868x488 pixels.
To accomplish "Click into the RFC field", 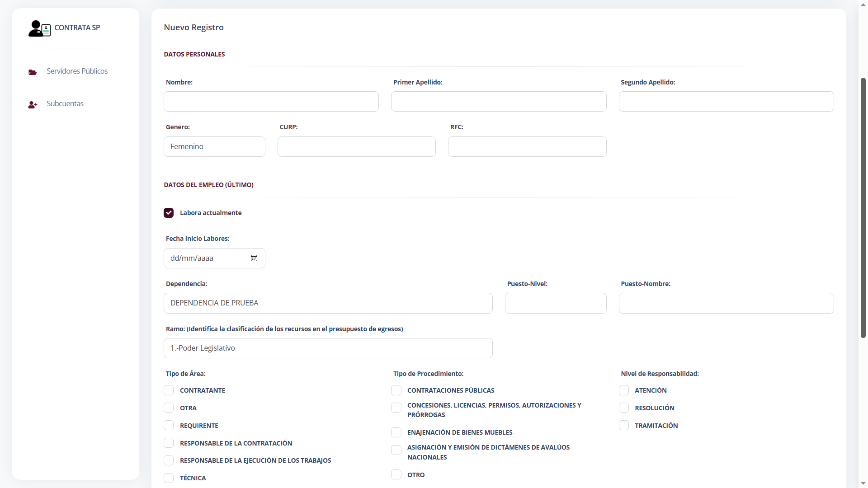I will point(527,147).
